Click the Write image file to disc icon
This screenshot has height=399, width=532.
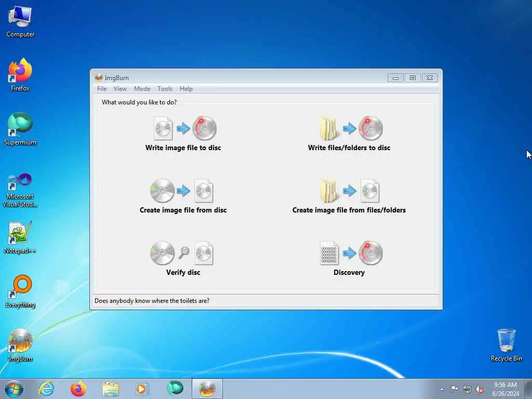[x=185, y=128]
